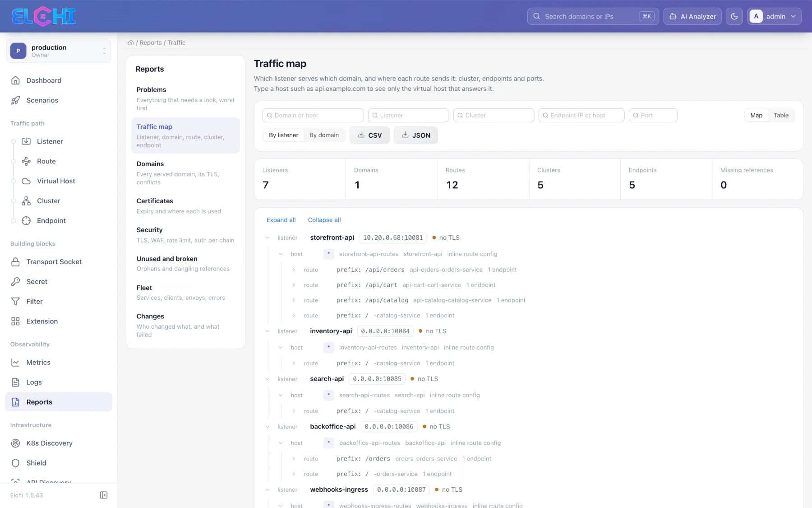Expand the prefix: /api/orders route

(x=294, y=270)
